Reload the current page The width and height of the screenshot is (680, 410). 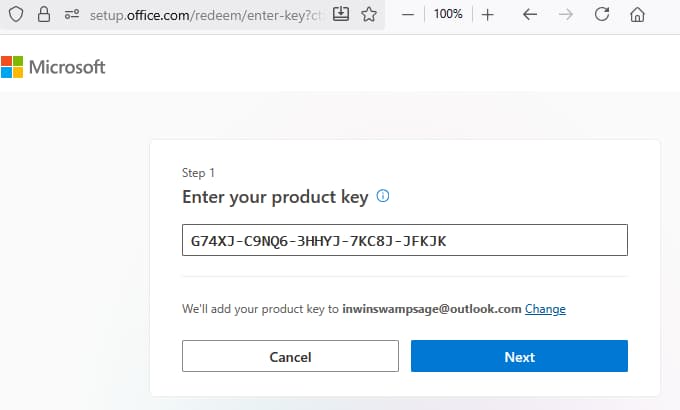pos(602,15)
